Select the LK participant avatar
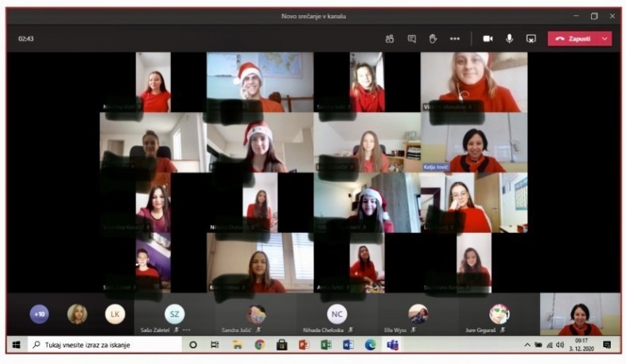The image size is (626, 364). point(115,314)
